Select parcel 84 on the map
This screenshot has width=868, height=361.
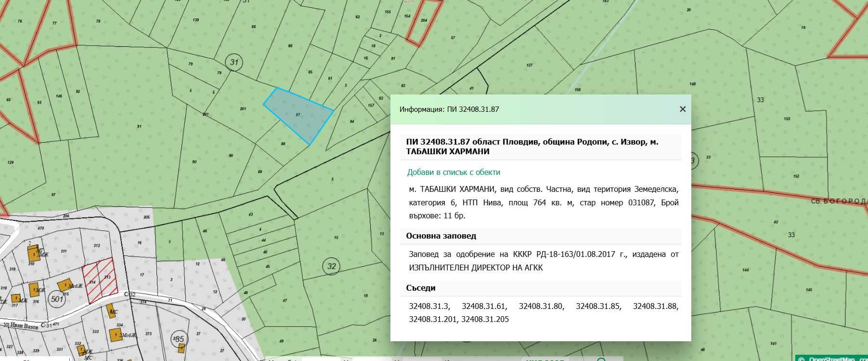[x=352, y=121]
